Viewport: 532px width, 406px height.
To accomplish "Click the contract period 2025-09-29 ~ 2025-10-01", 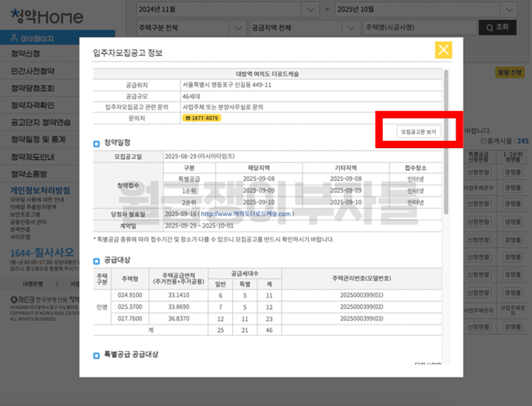I will [x=199, y=226].
